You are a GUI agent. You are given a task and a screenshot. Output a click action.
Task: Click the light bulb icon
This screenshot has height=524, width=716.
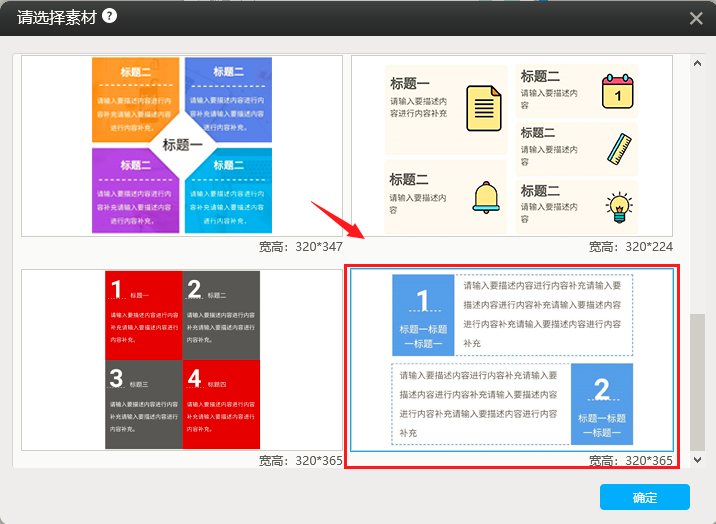tap(619, 206)
